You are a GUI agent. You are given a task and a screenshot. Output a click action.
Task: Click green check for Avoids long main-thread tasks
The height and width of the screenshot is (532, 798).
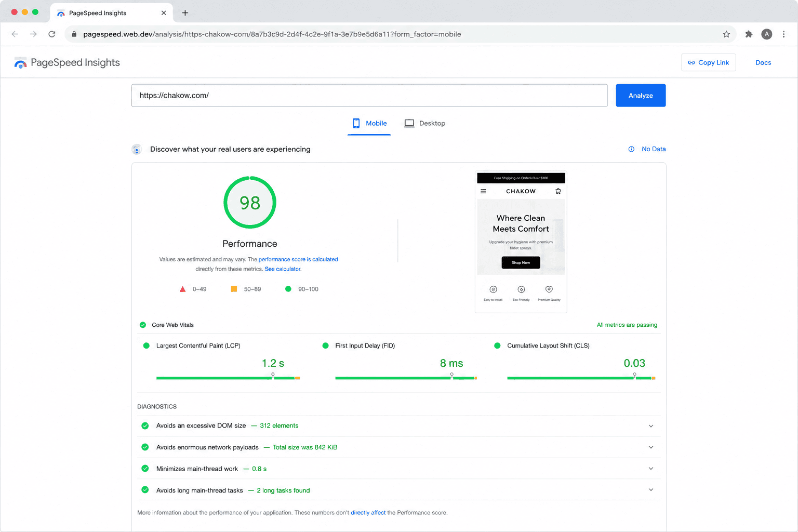(145, 490)
